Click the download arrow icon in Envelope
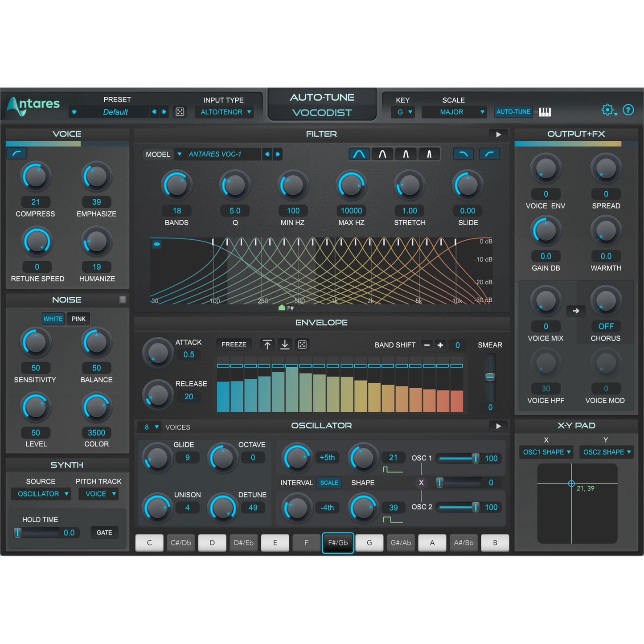This screenshot has width=644, height=644. pyautogui.click(x=285, y=345)
